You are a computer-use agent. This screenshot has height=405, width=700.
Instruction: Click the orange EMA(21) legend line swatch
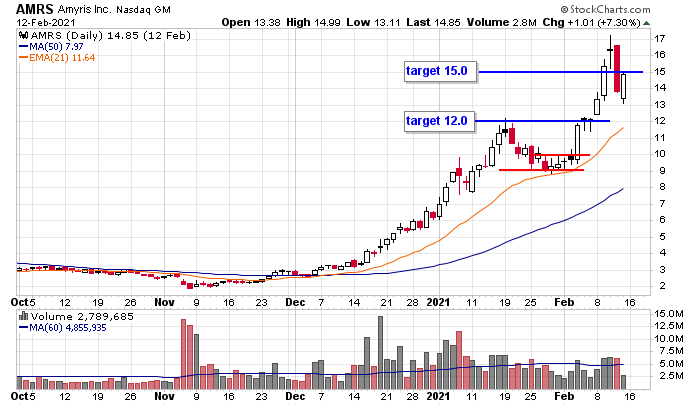pyautogui.click(x=23, y=58)
